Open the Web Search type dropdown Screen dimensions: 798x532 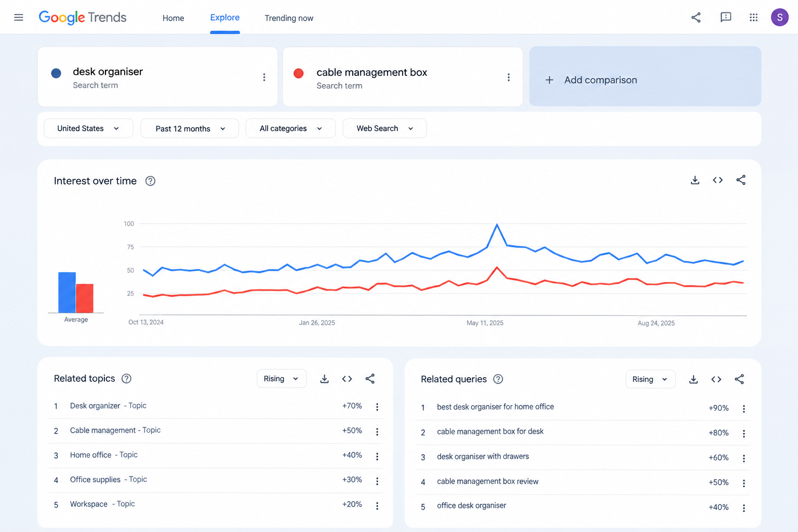(x=384, y=128)
